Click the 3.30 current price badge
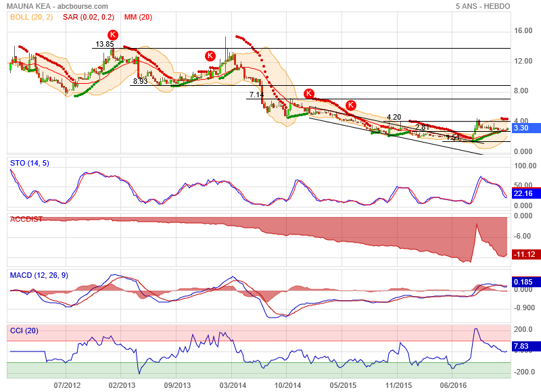The width and height of the screenshot is (541, 392). point(526,128)
